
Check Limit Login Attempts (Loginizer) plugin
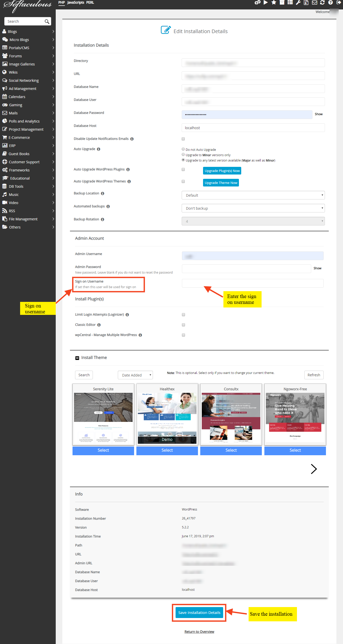point(183,315)
